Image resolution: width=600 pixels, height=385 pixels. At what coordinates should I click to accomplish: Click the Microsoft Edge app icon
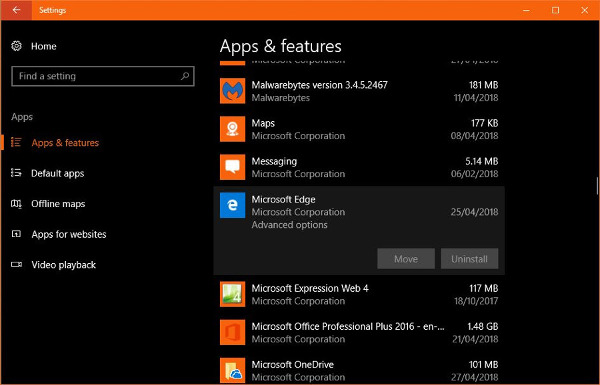click(x=232, y=205)
